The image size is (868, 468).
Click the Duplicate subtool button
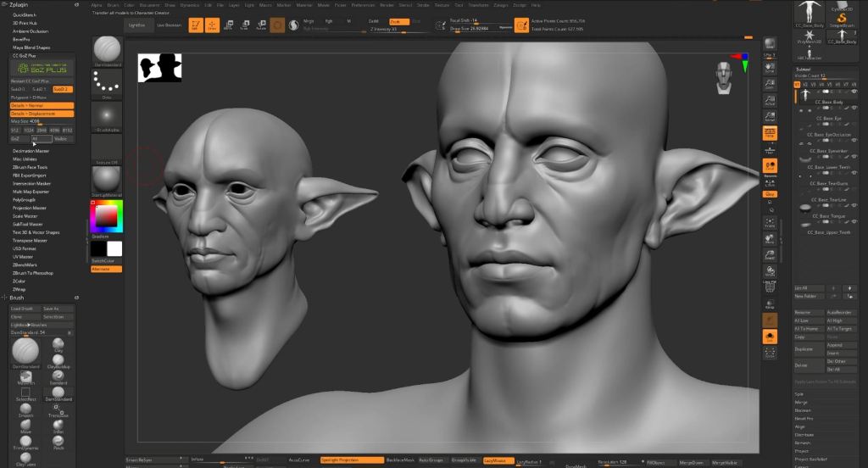coord(808,349)
